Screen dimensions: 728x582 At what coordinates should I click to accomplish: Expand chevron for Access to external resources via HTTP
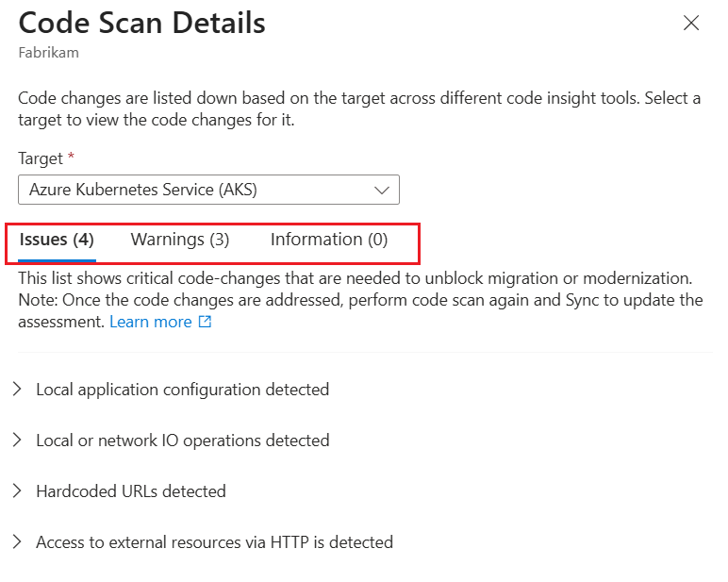(17, 542)
